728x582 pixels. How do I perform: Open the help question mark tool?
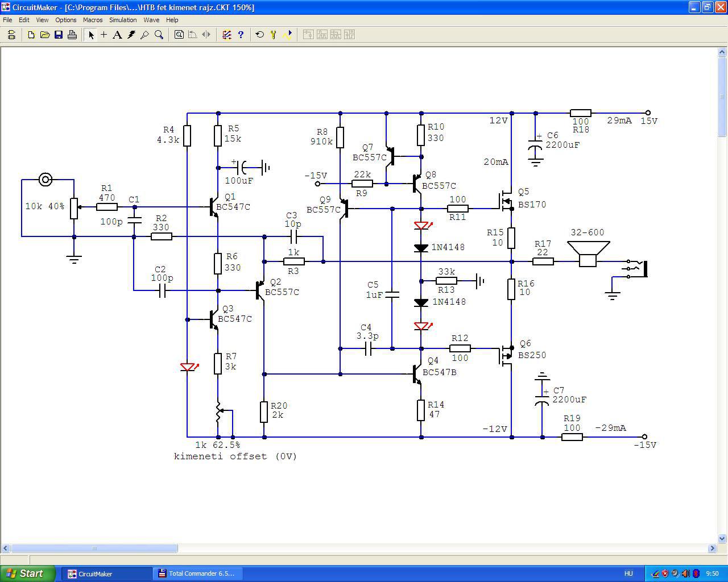(241, 35)
